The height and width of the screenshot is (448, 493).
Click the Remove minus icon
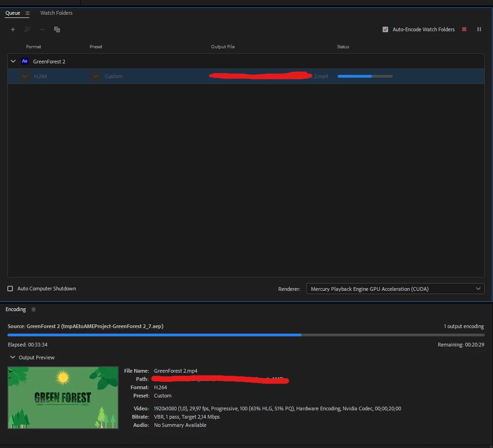click(42, 29)
